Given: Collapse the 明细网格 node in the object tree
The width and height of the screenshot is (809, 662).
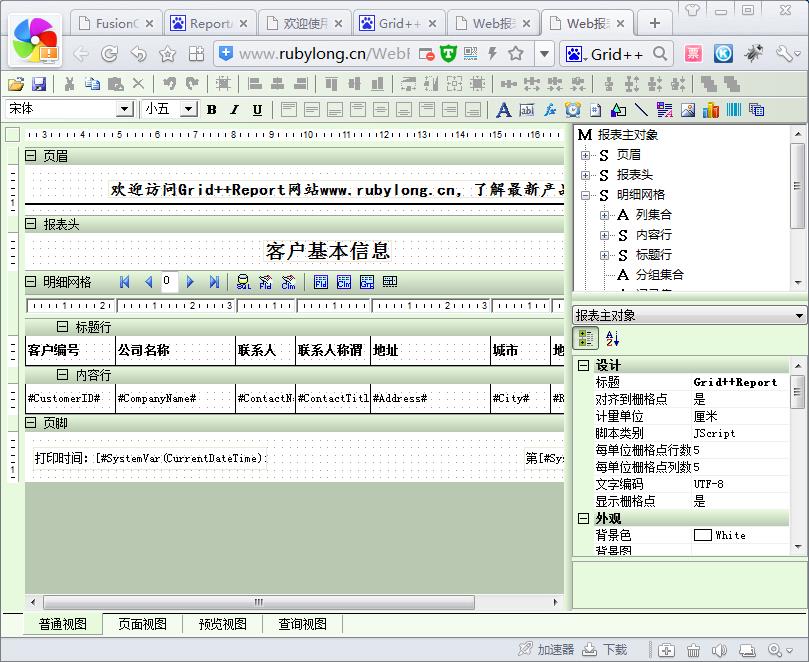Looking at the screenshot, I should tap(585, 195).
